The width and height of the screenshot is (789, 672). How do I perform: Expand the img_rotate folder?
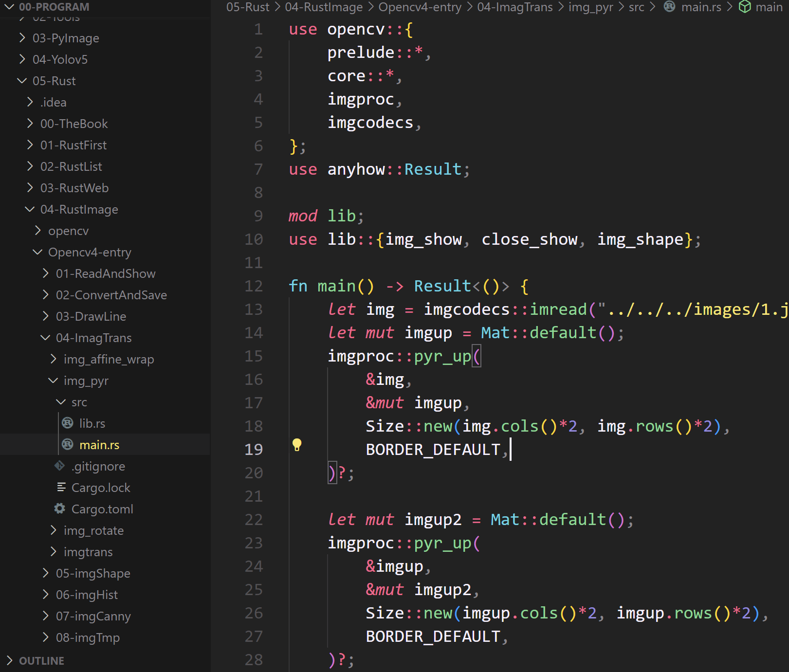click(53, 530)
